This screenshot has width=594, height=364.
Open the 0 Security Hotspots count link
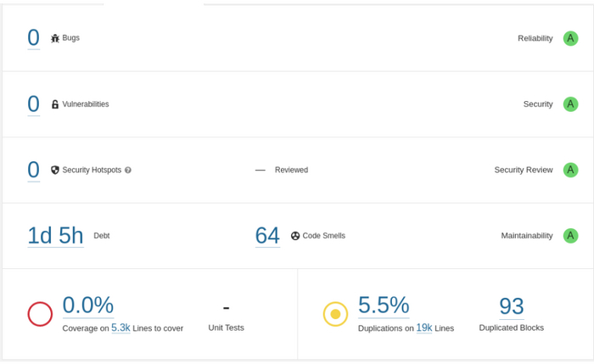click(34, 170)
